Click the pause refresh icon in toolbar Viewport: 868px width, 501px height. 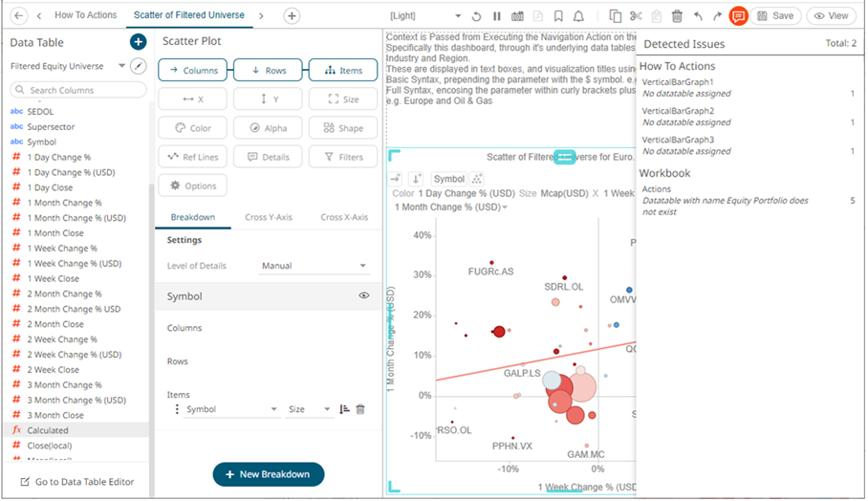tap(497, 16)
